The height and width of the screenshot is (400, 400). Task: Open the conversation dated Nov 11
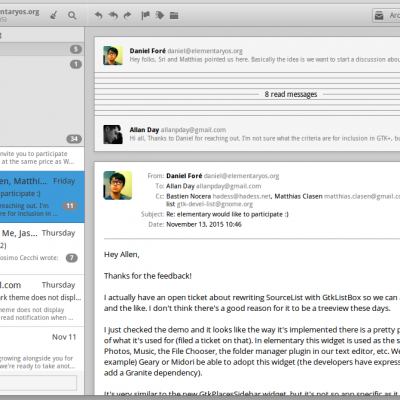(42, 350)
